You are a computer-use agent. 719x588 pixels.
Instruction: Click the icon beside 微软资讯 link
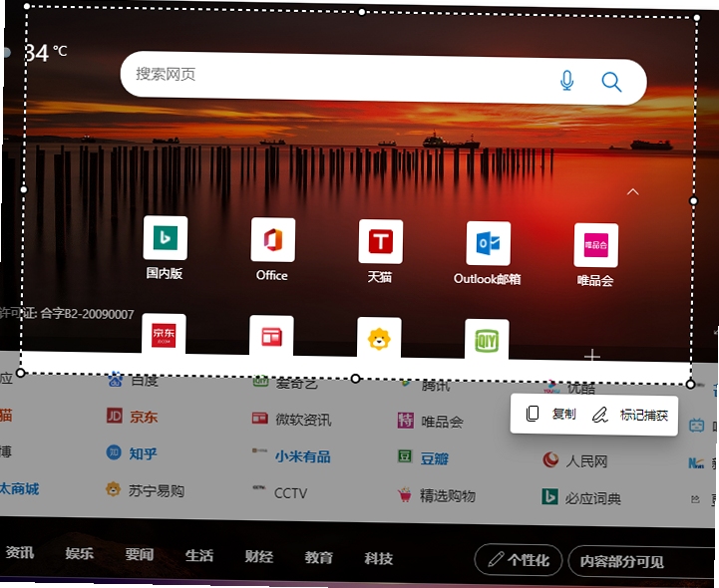click(259, 418)
